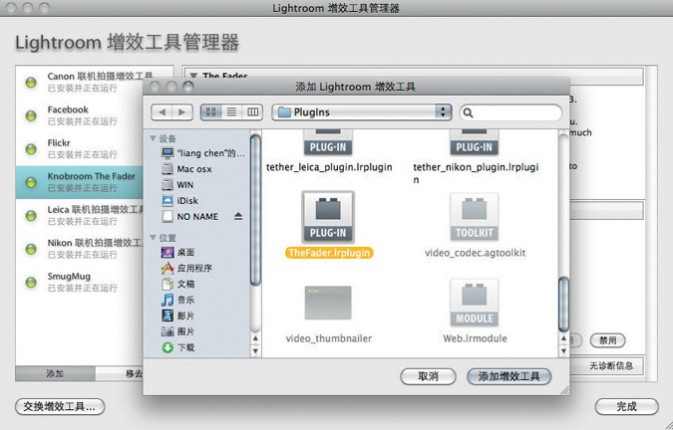Click file list scroll up arrow

[564, 339]
